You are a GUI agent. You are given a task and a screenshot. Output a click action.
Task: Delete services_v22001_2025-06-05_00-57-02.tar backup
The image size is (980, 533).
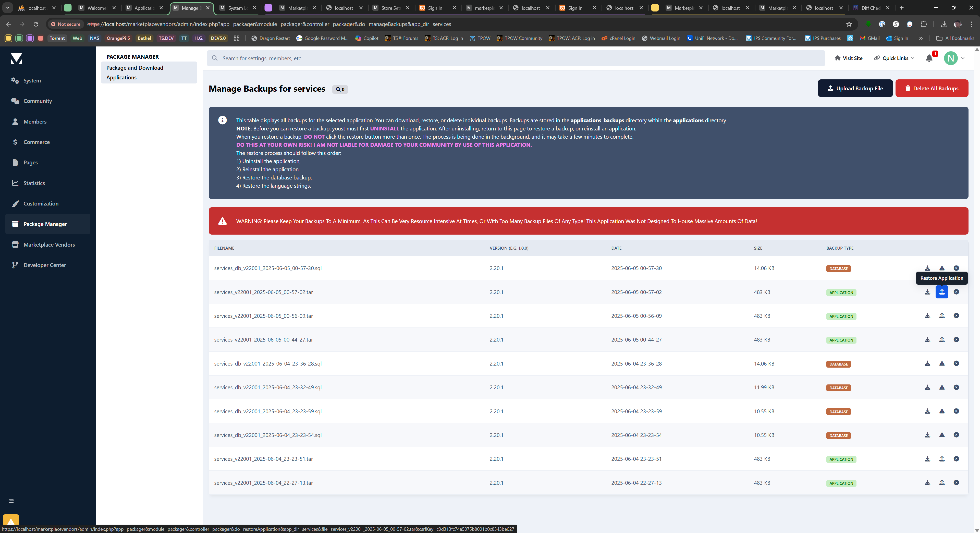click(957, 292)
